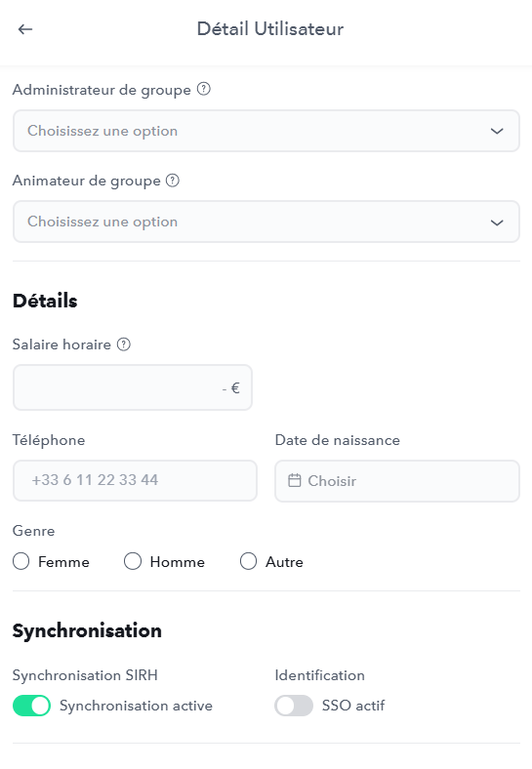Show help icon next to Animateur de groupe

tap(172, 180)
